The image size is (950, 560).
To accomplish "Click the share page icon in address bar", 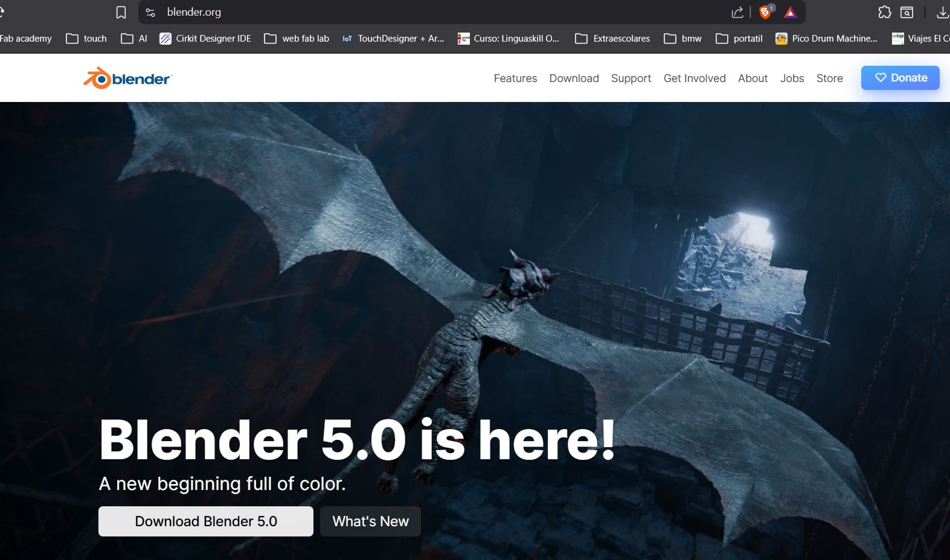I will click(x=737, y=12).
